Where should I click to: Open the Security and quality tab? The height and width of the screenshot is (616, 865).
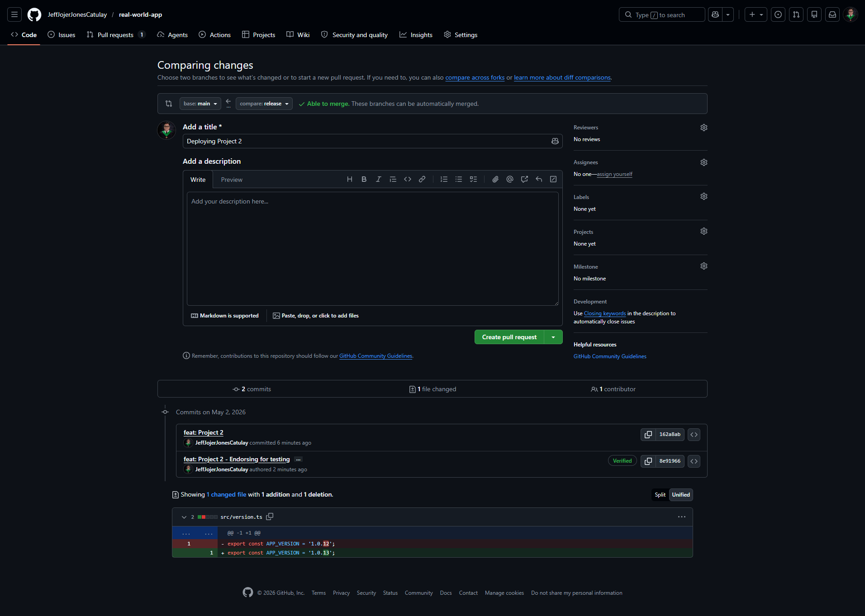coord(354,35)
